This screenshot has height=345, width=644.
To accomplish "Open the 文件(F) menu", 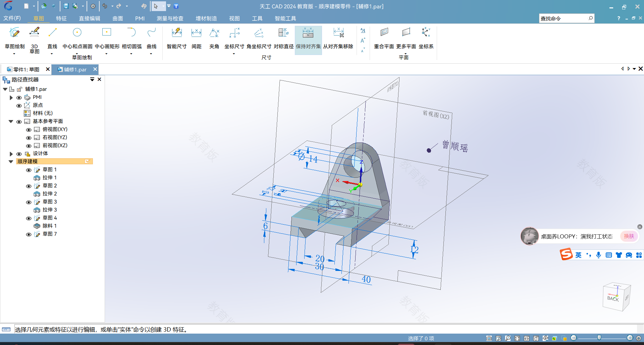I will click(12, 18).
